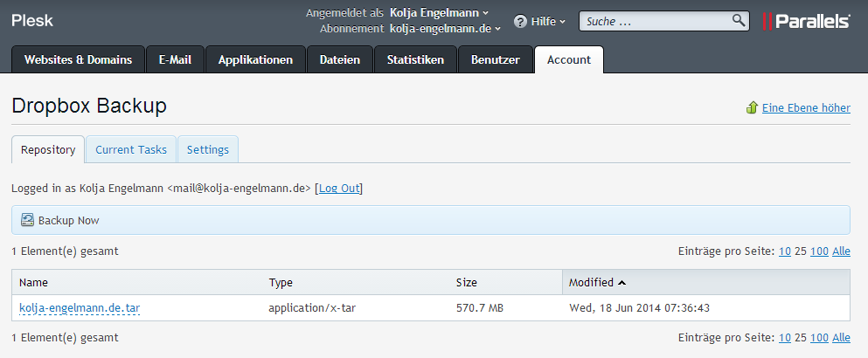Click the 570.7 MB size cell
This screenshot has width=868, height=358.
pyautogui.click(x=479, y=307)
